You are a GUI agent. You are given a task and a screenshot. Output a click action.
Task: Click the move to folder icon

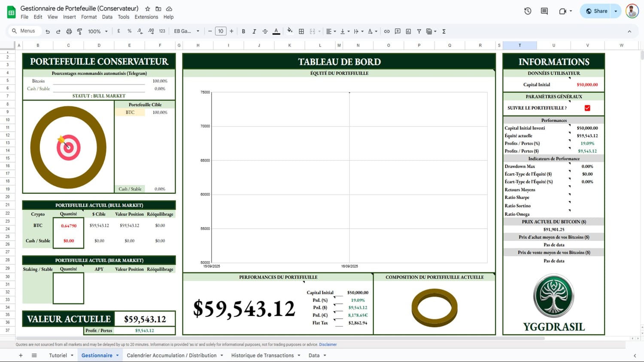tap(158, 9)
